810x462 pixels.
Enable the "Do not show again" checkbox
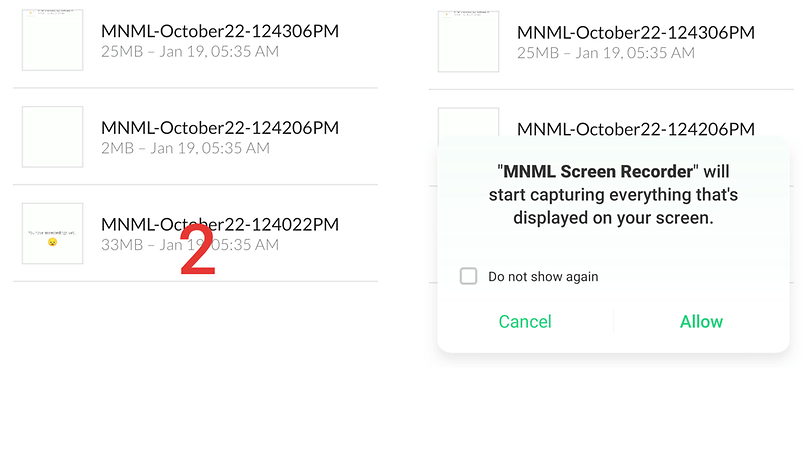pos(468,276)
